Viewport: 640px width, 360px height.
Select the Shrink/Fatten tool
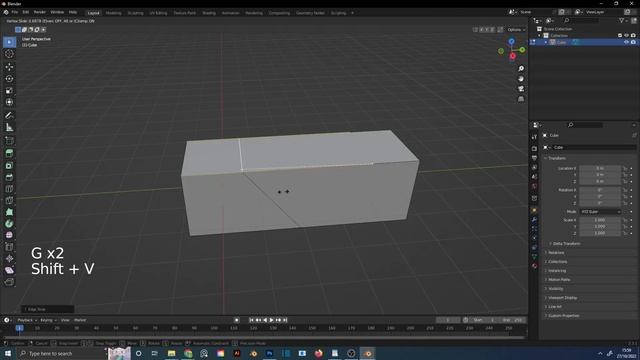tap(9, 258)
